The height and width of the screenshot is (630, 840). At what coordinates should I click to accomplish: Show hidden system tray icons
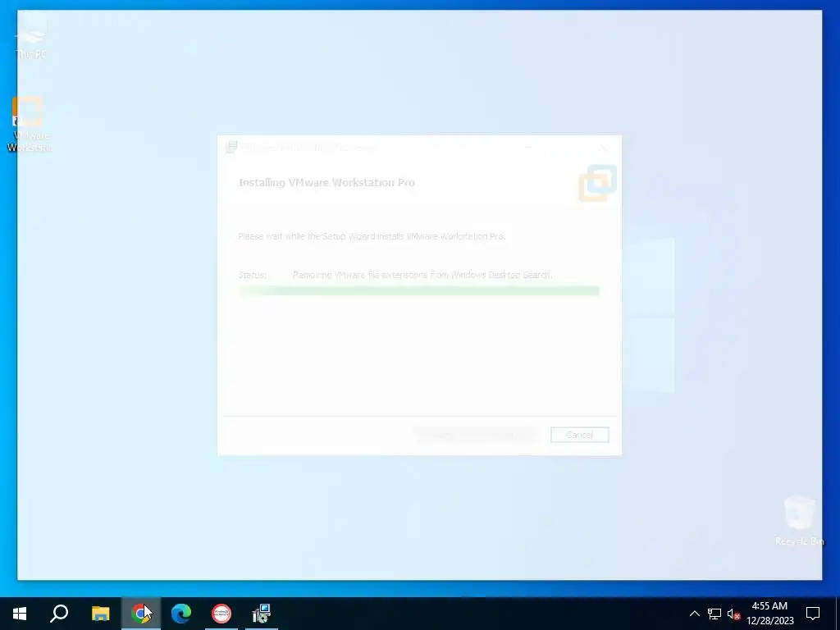694,614
